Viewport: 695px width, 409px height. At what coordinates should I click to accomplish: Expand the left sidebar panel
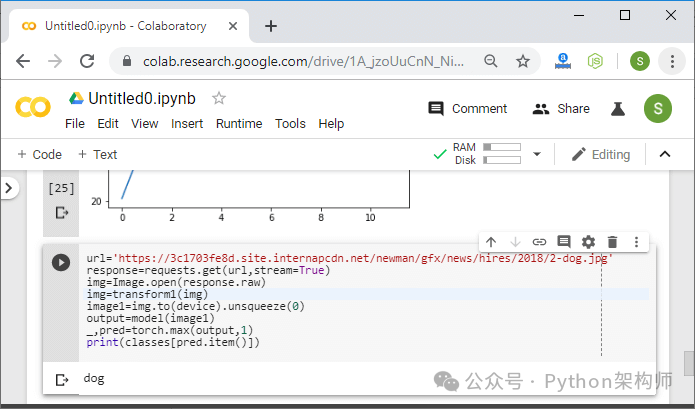pos(9,188)
